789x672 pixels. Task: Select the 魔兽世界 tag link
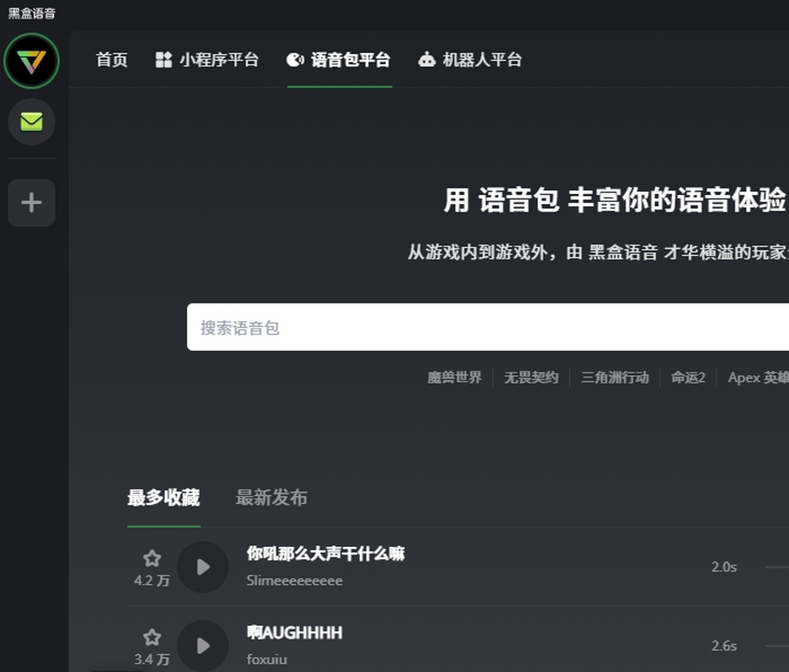tap(454, 377)
